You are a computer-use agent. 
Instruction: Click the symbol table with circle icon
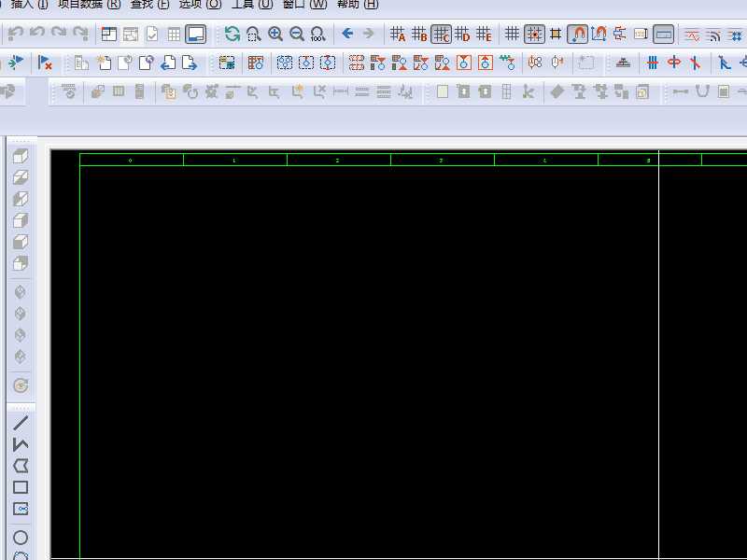click(x=256, y=63)
